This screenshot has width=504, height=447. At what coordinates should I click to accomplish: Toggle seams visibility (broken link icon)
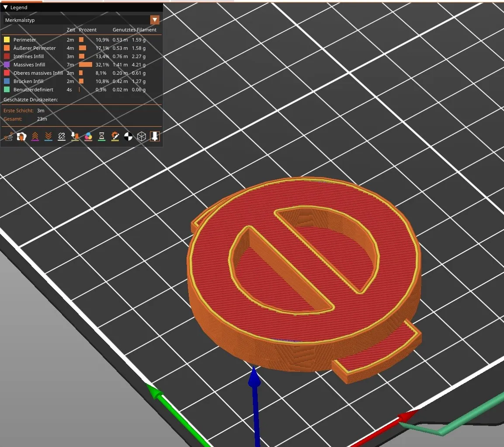pos(62,137)
